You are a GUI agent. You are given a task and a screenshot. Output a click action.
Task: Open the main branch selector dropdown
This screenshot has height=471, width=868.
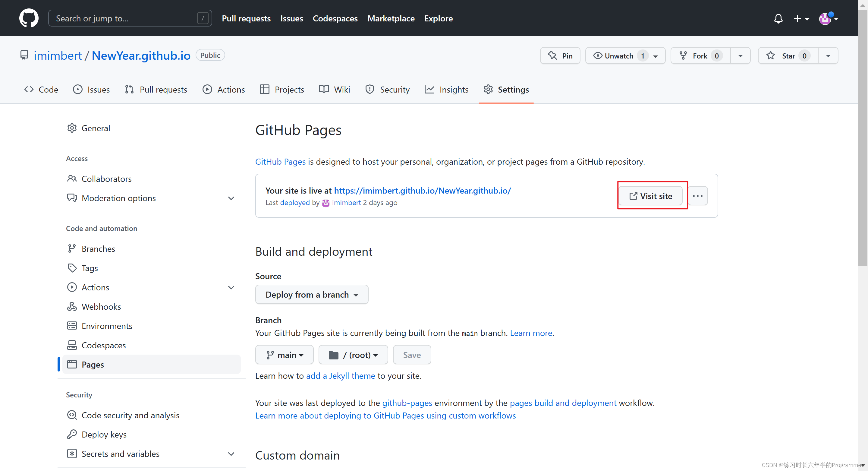tap(285, 355)
